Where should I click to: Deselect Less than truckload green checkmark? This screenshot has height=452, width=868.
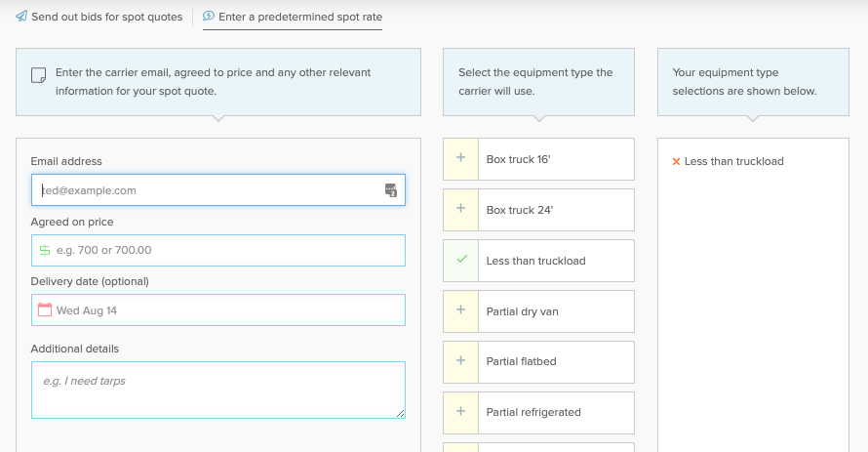click(x=460, y=260)
